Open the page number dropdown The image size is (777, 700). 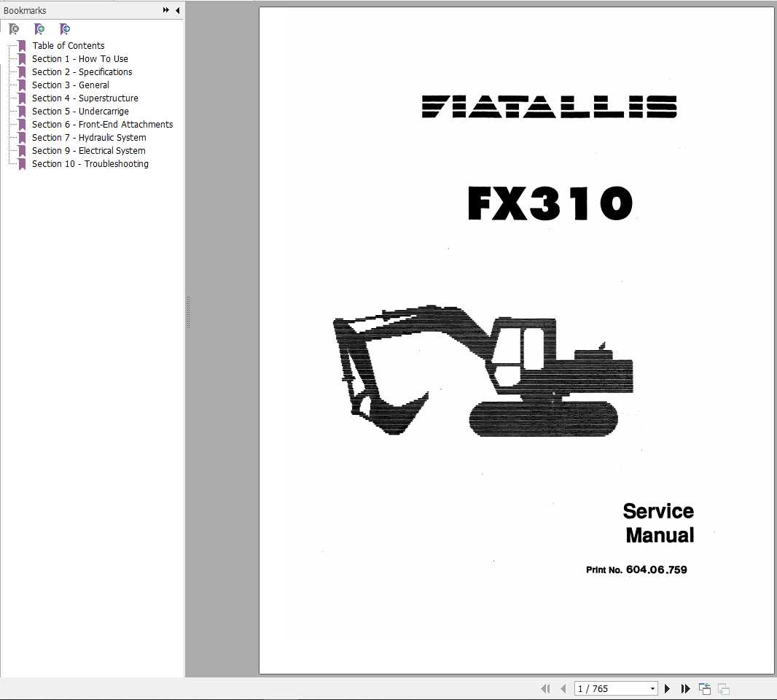652,688
